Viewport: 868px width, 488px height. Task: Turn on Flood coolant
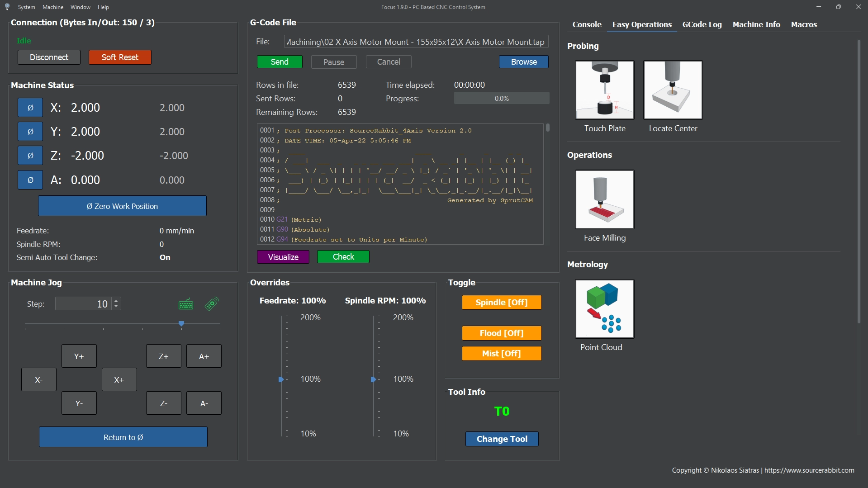click(x=501, y=333)
